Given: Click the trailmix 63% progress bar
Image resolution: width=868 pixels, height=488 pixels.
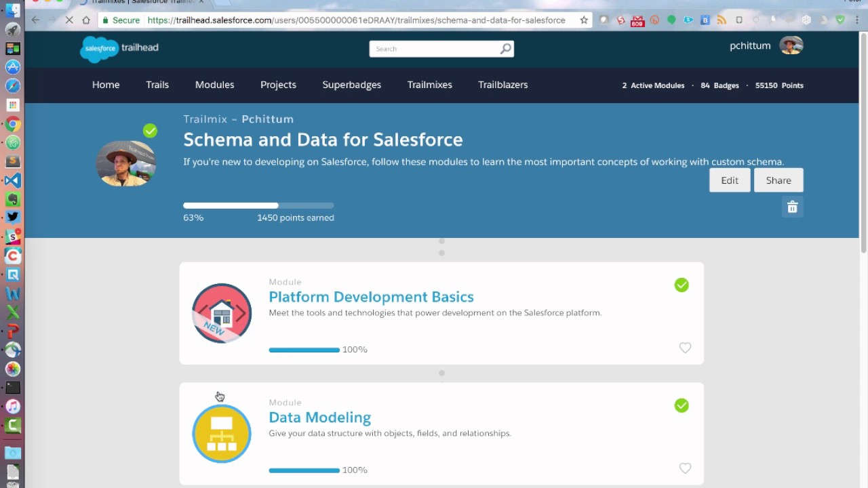Looking at the screenshot, I should tap(258, 205).
